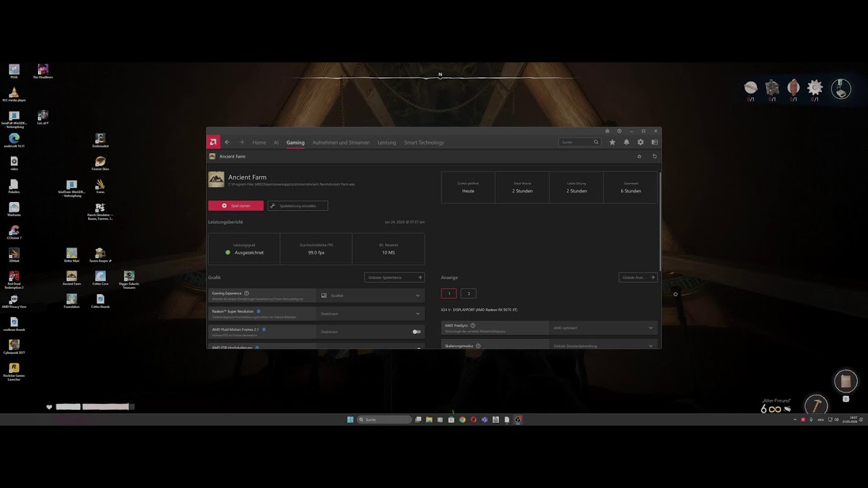Expand the AMD FreeSync dropdown
Image resolution: width=868 pixels, height=488 pixels.
tap(603, 327)
